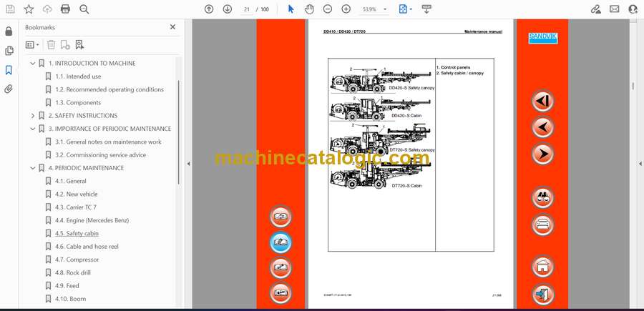
Task: Open bookmark 4.3. Carrier TC 7
Action: (76, 207)
